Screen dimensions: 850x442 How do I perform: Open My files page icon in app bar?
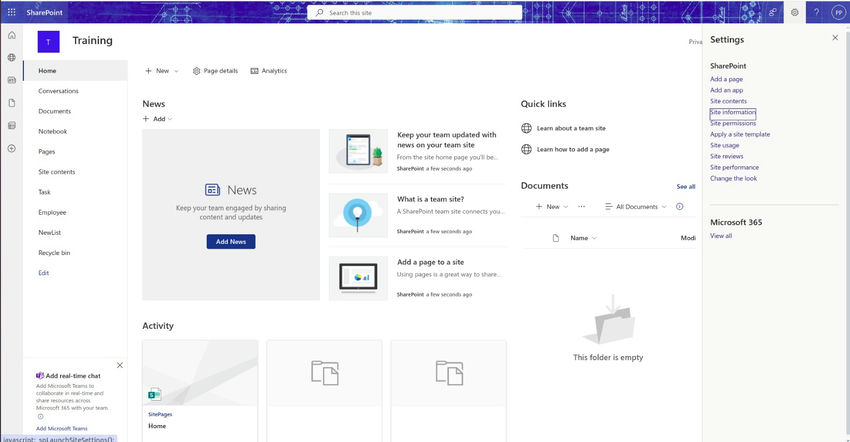pyautogui.click(x=11, y=103)
